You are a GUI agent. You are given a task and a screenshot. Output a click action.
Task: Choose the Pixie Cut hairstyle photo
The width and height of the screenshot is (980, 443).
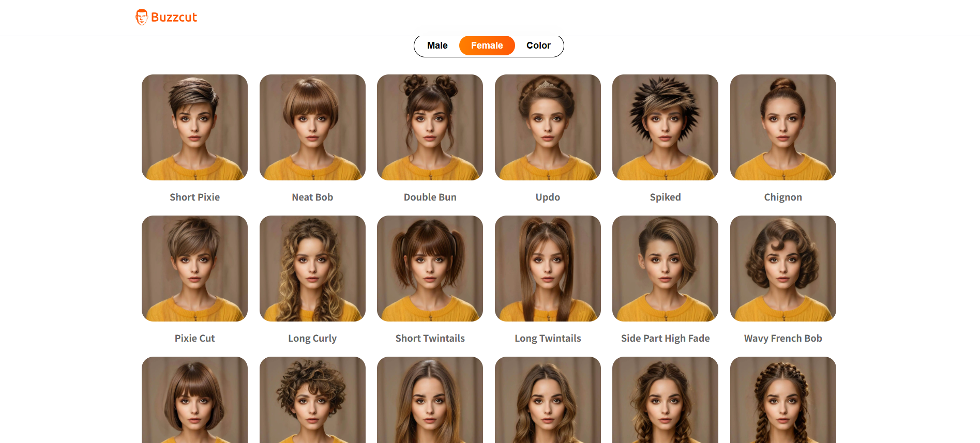pyautogui.click(x=194, y=268)
